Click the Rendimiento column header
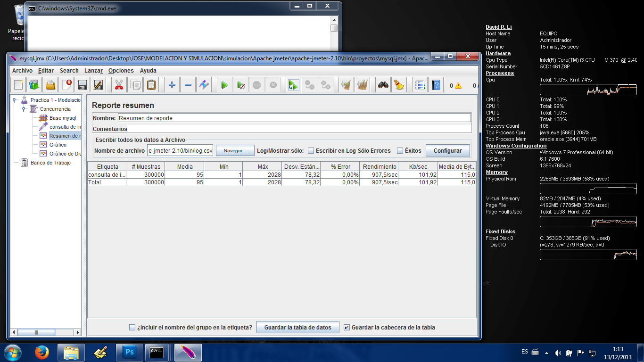 coord(380,167)
